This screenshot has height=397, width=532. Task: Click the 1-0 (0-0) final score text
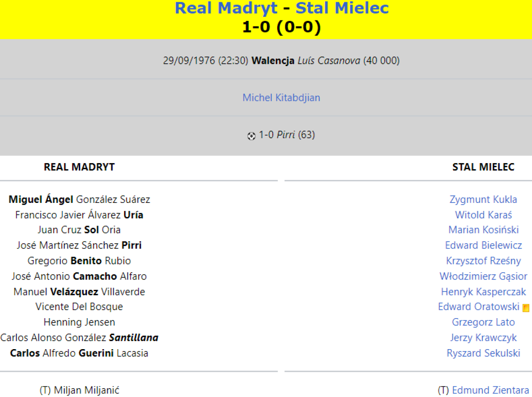click(x=281, y=27)
